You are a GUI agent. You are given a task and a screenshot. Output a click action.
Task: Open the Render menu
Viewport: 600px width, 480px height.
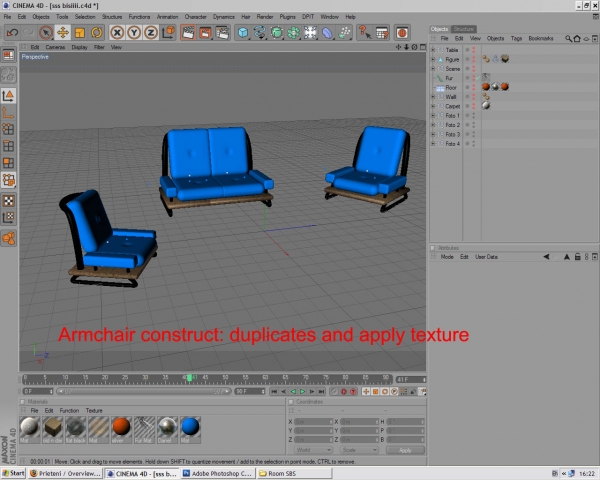(x=265, y=17)
